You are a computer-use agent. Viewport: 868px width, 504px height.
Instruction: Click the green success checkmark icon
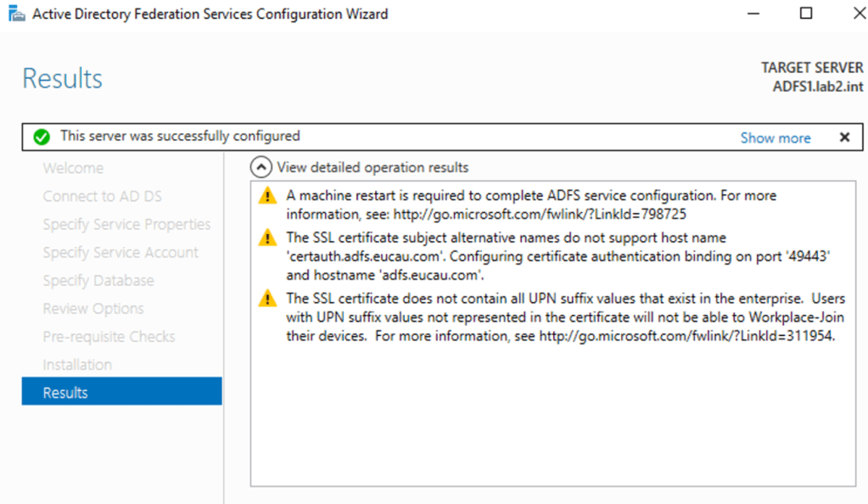tap(39, 137)
